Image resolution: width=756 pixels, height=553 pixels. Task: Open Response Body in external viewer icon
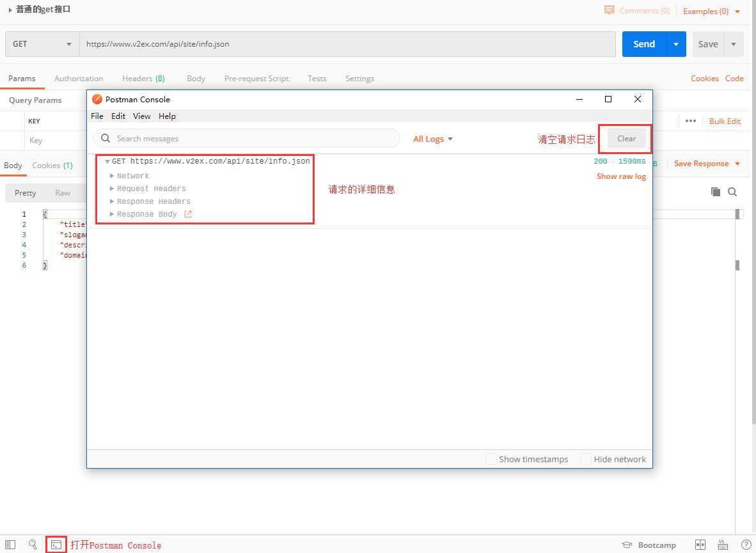[188, 214]
